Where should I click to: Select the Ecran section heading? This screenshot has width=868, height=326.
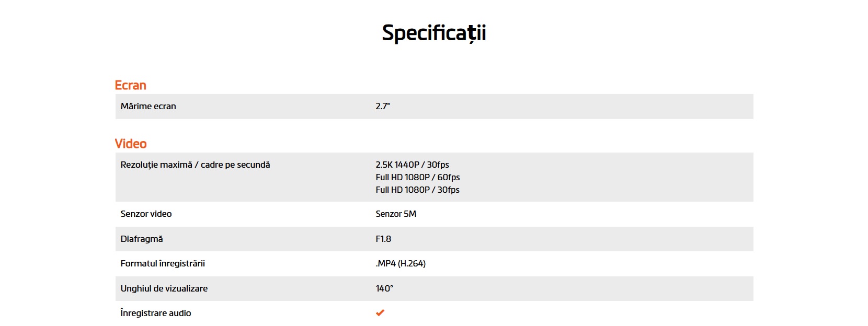coord(130,85)
